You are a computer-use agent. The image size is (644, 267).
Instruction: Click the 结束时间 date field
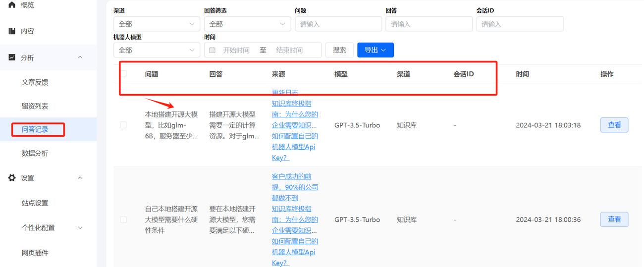[290, 50]
